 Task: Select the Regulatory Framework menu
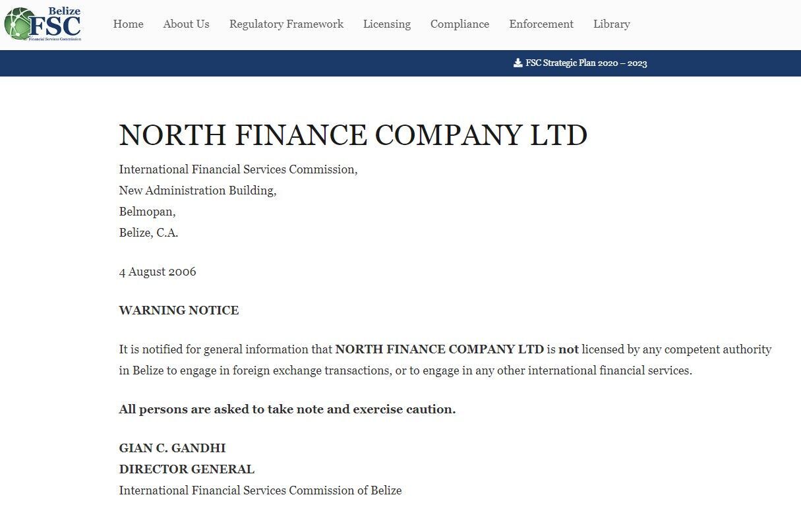coord(286,24)
